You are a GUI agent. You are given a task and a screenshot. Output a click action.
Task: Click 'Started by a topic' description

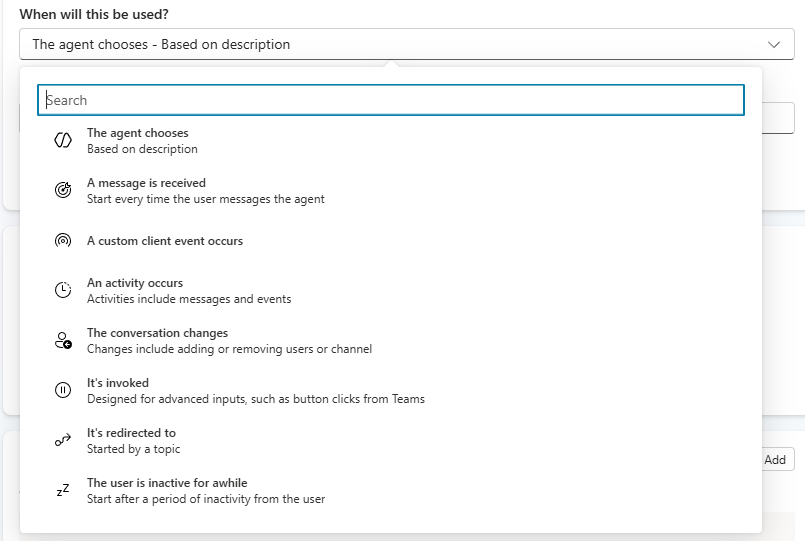coord(133,449)
